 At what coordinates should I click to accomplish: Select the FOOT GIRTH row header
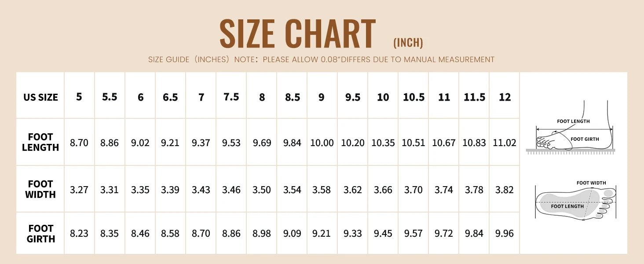[40, 234]
